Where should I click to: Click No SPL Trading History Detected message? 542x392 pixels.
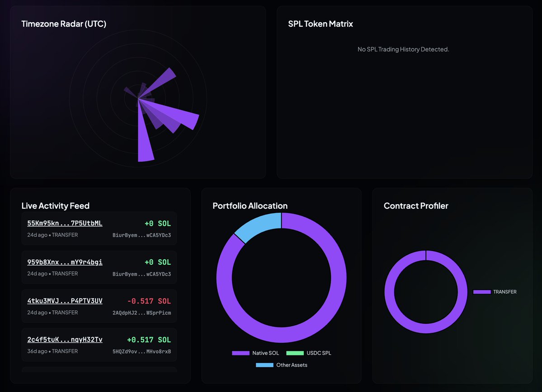point(403,49)
